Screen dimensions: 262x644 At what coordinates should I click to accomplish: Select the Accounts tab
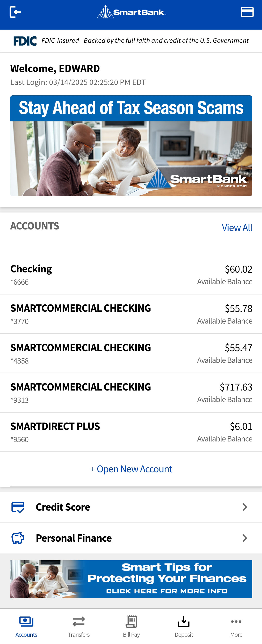click(26, 627)
